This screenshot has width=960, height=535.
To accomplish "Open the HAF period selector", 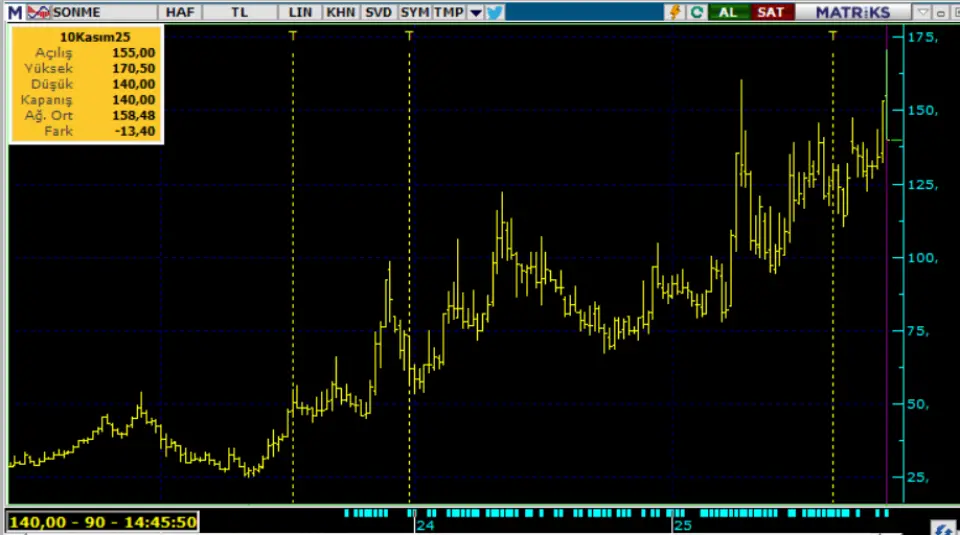I will click(x=180, y=12).
